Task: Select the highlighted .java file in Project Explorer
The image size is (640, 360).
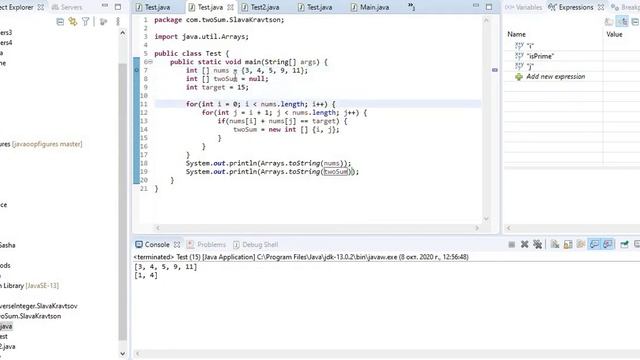Action: pos(6,327)
